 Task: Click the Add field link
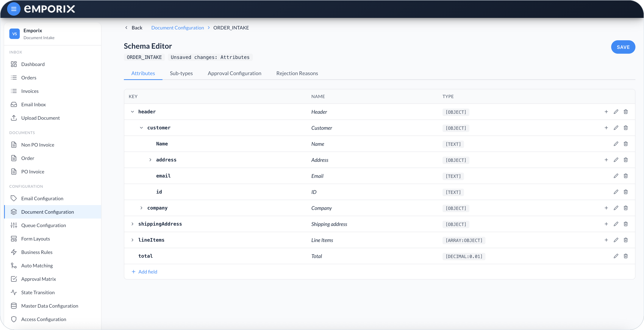(145, 271)
